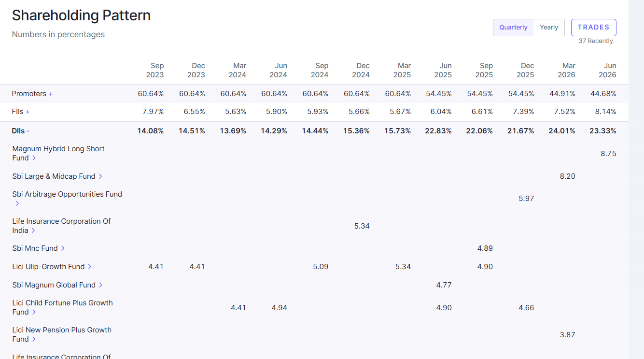Click chevron beside Lici New Pension Plus Growth Fund
Screen dimensions: 644x359
tap(34, 339)
